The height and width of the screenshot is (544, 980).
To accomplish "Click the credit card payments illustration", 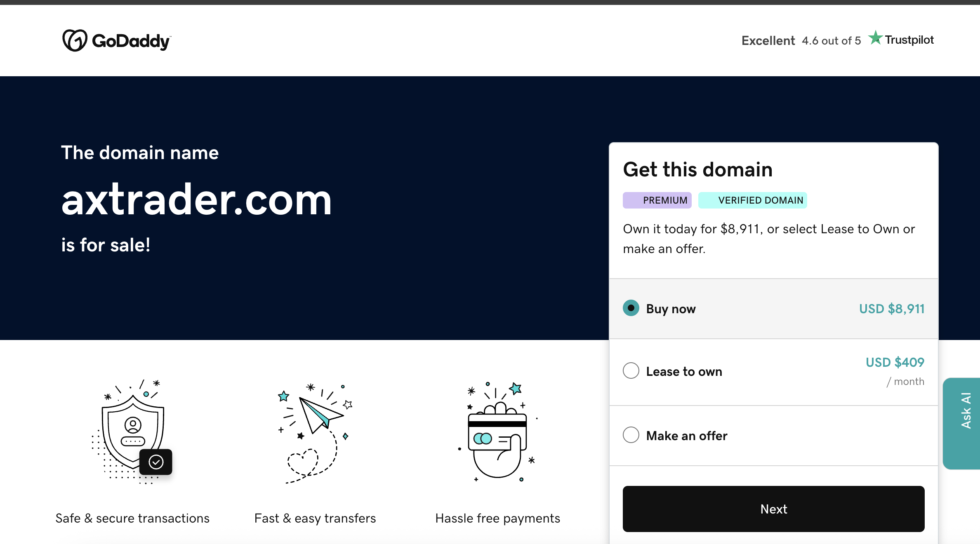I will [x=498, y=431].
